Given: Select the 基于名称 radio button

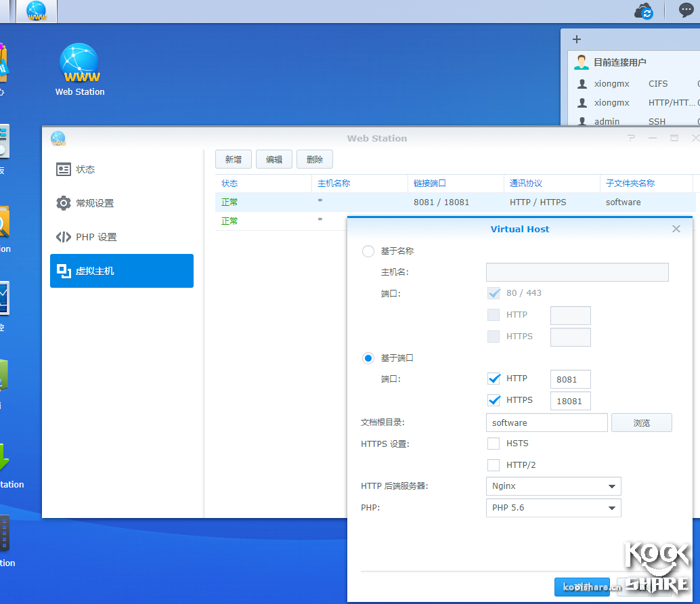Looking at the screenshot, I should (x=368, y=251).
